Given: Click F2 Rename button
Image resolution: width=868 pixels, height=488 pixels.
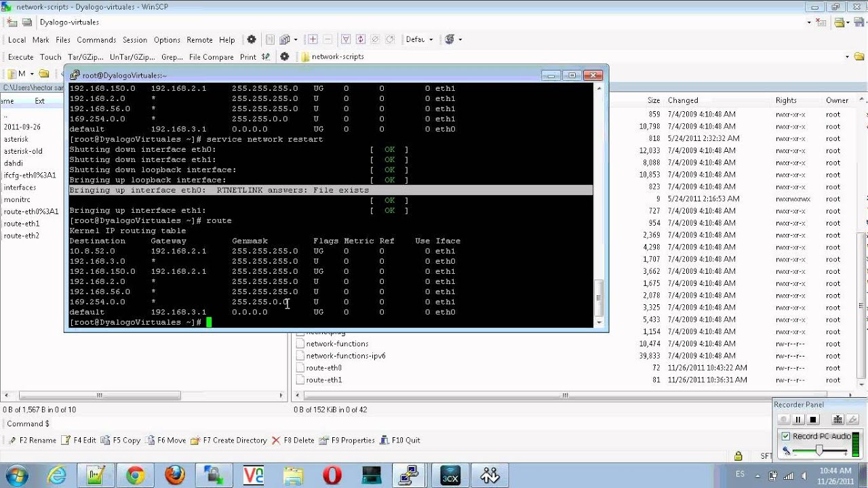Looking at the screenshot, I should 33,441.
